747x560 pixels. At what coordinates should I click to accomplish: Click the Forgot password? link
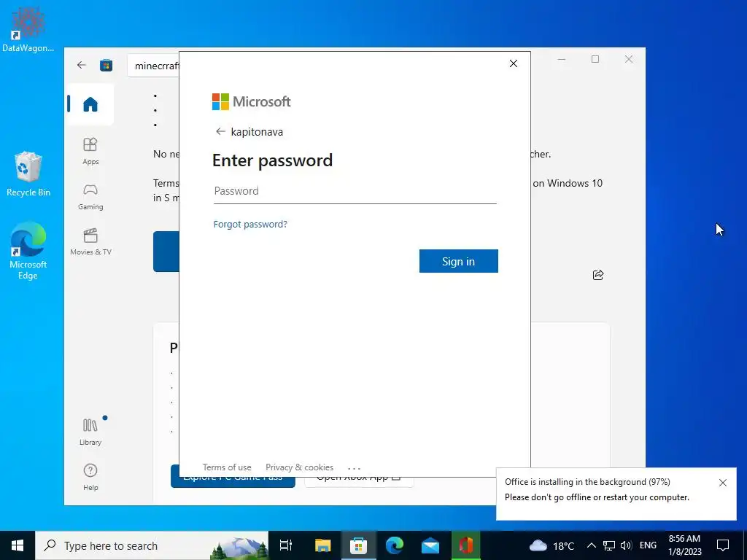[250, 225]
